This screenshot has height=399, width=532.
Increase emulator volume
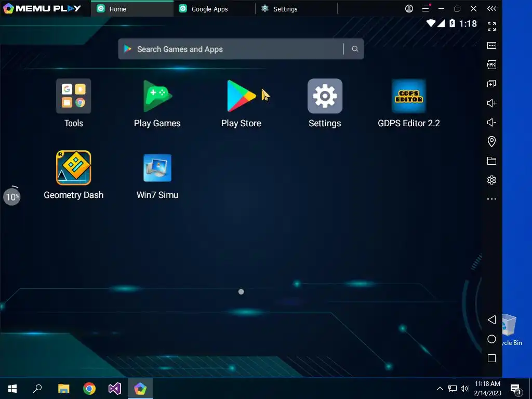[x=491, y=103]
